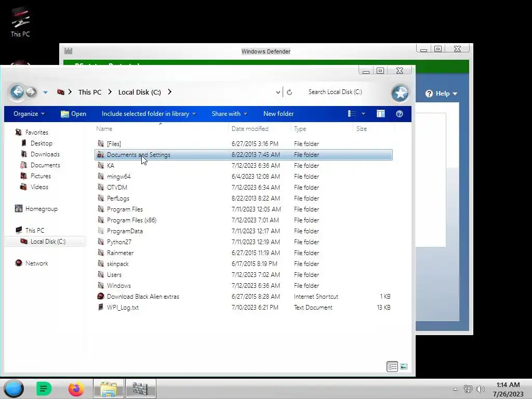Open Help menu in Windows Defender
Viewport: 532px width, 399px height.
click(x=442, y=94)
